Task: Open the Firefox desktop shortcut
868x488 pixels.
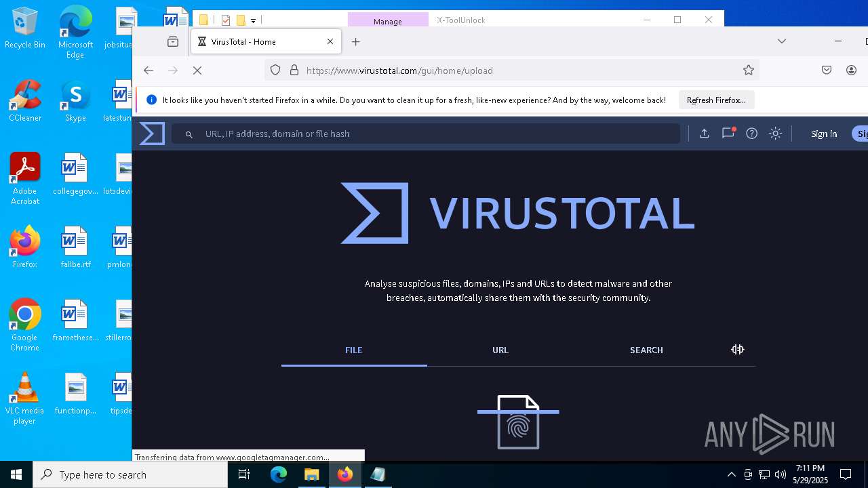Action: pyautogui.click(x=25, y=247)
